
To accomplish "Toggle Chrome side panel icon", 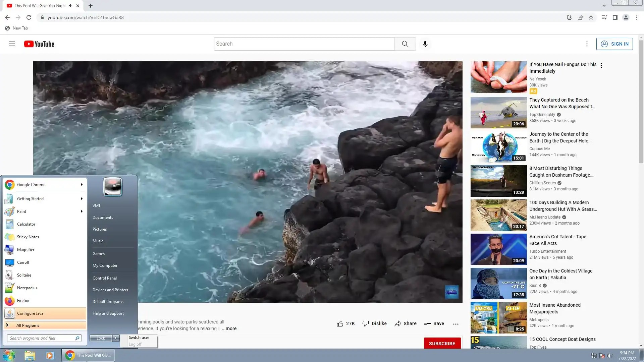I will pos(615,17).
